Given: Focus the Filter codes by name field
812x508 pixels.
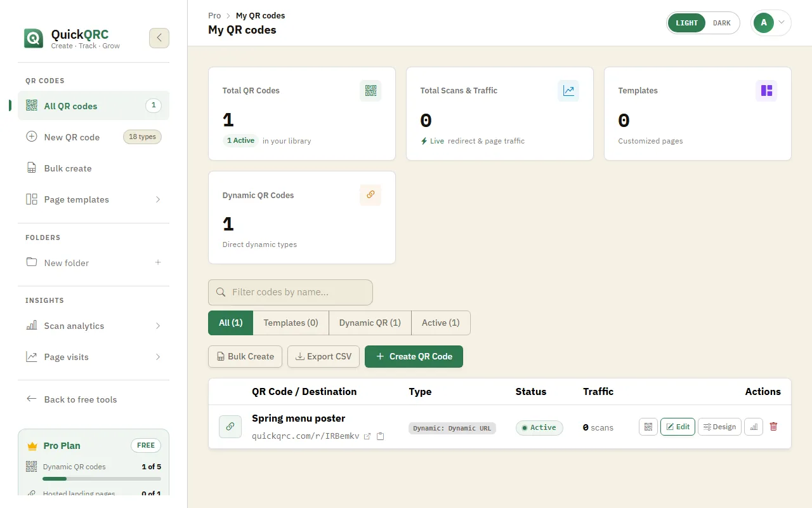Looking at the screenshot, I should (x=291, y=292).
